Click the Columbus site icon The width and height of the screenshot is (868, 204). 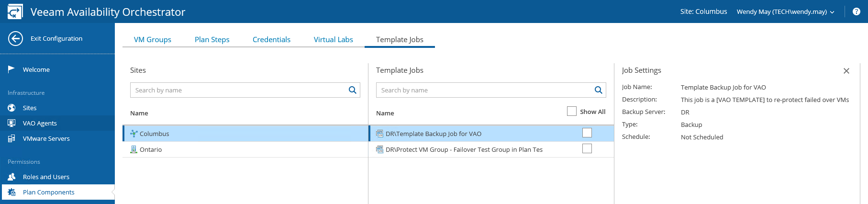(x=134, y=134)
